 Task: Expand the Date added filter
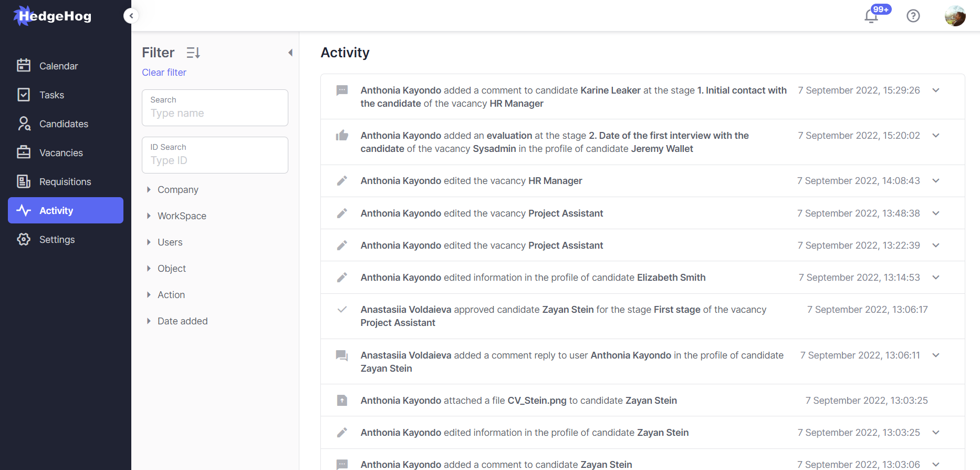182,321
